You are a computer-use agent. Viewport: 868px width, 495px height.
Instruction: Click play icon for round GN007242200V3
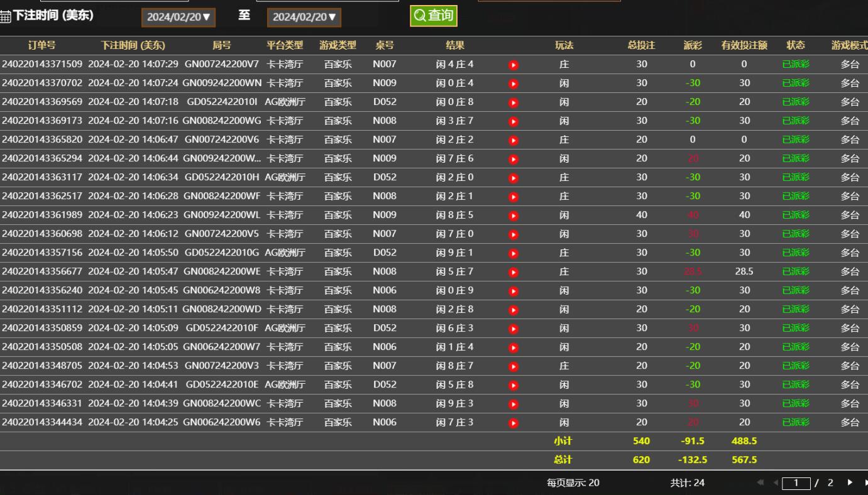click(x=514, y=366)
